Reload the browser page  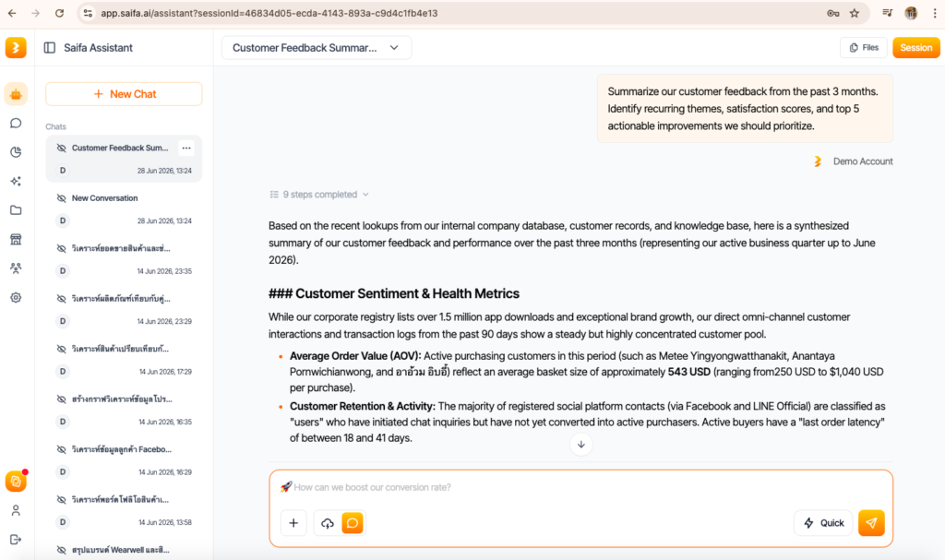pyautogui.click(x=59, y=13)
